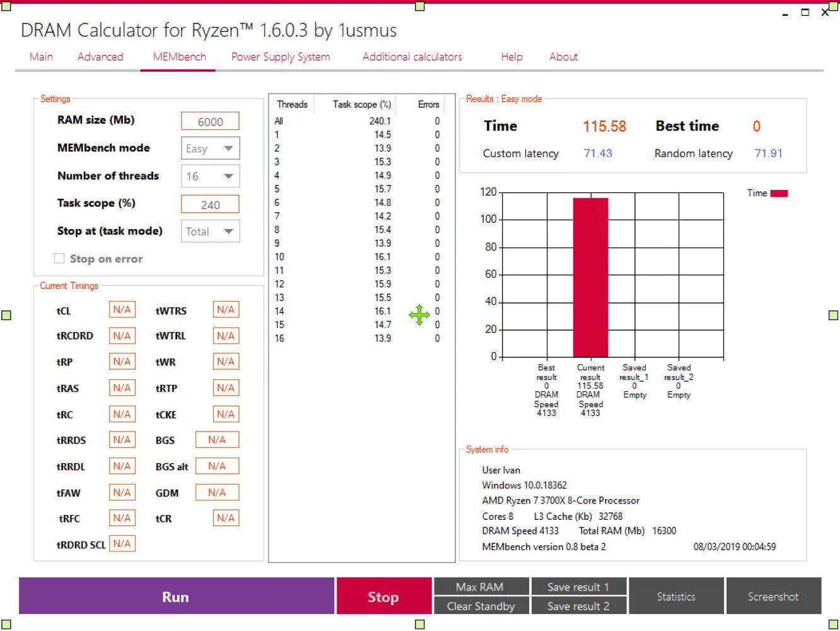
Task: Click the red Stop button
Action: tap(383, 596)
